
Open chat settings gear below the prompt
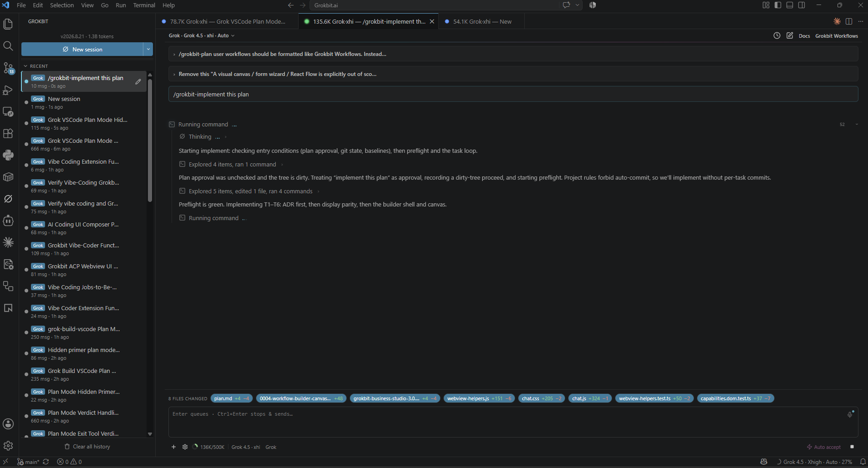185,447
